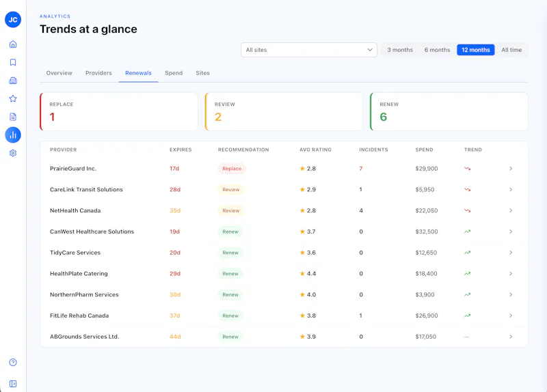Click the $32,500 spend value
This screenshot has height=392, width=547.
point(427,232)
